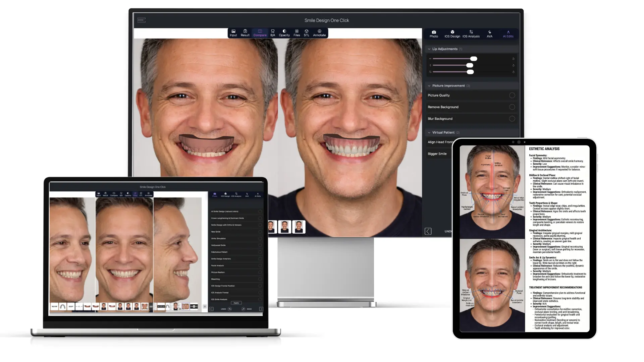Click the Bigger Smile option

[x=437, y=154]
